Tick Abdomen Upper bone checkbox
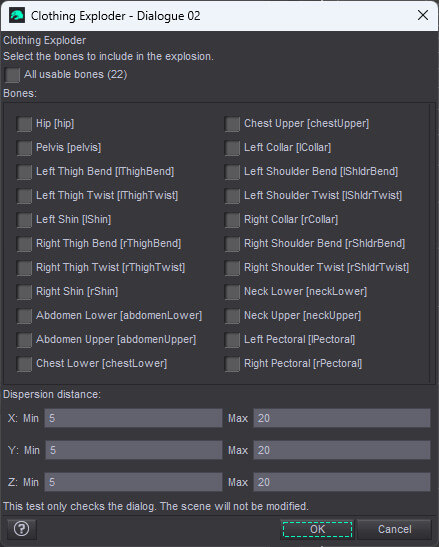The width and height of the screenshot is (439, 547). [x=24, y=340]
